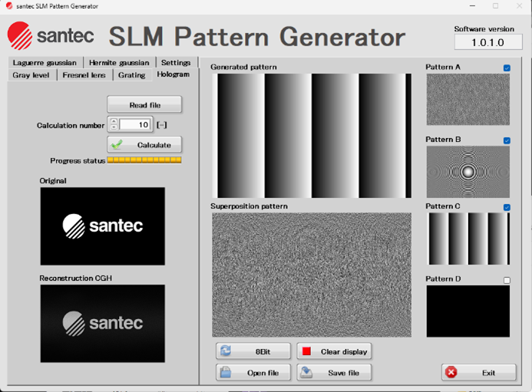532x392 pixels.
Task: Click the 8Bit refresh-arrows button
Action: click(253, 351)
